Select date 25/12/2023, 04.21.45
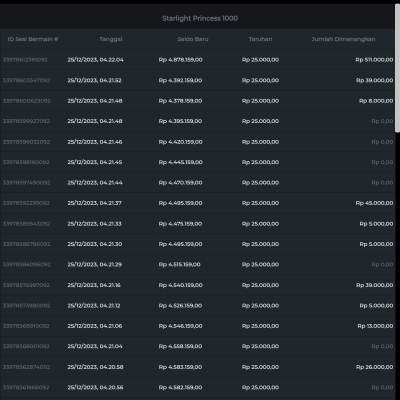 pos(95,162)
